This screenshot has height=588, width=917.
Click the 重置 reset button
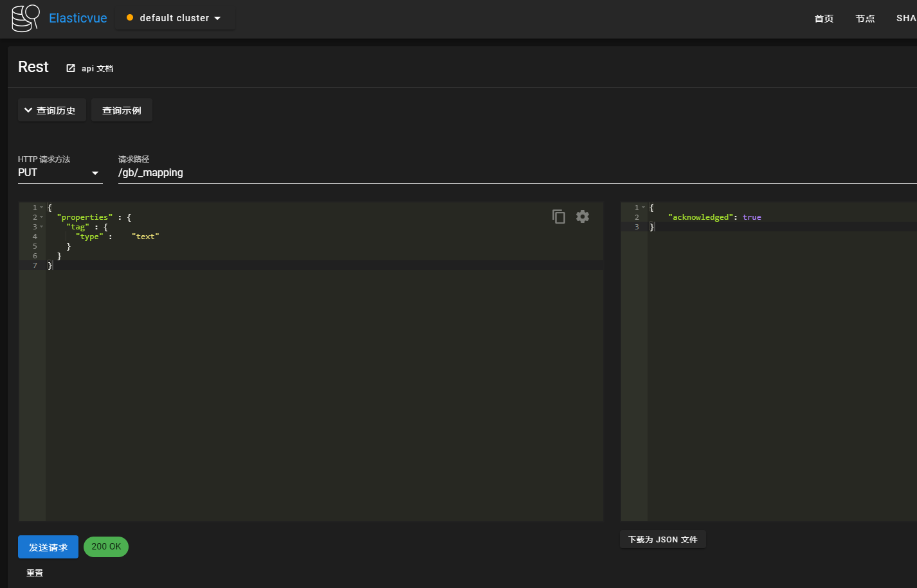pyautogui.click(x=35, y=573)
